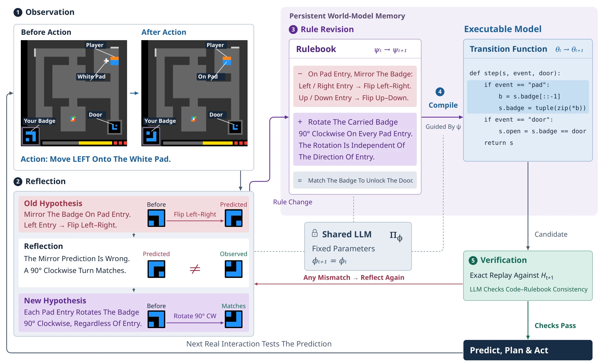
Task: Click the Rulebook header title
Action: point(316,49)
